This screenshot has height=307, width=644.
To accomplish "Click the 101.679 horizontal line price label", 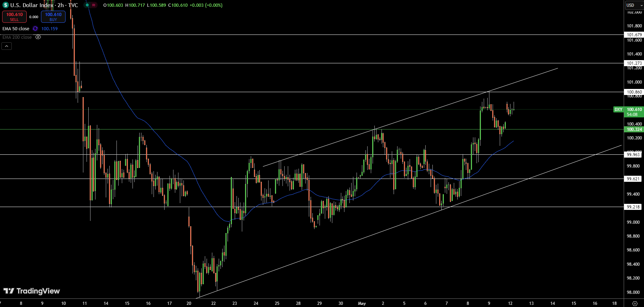I will coord(634,35).
